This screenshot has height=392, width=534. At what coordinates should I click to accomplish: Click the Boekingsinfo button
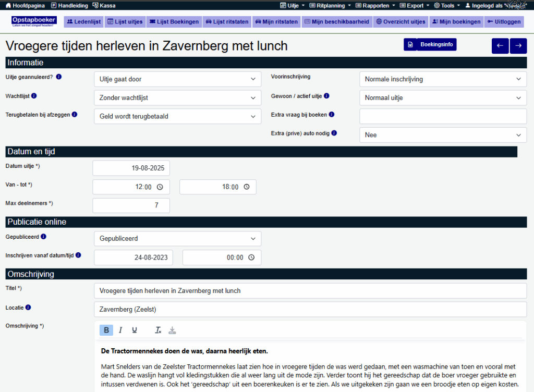point(436,45)
